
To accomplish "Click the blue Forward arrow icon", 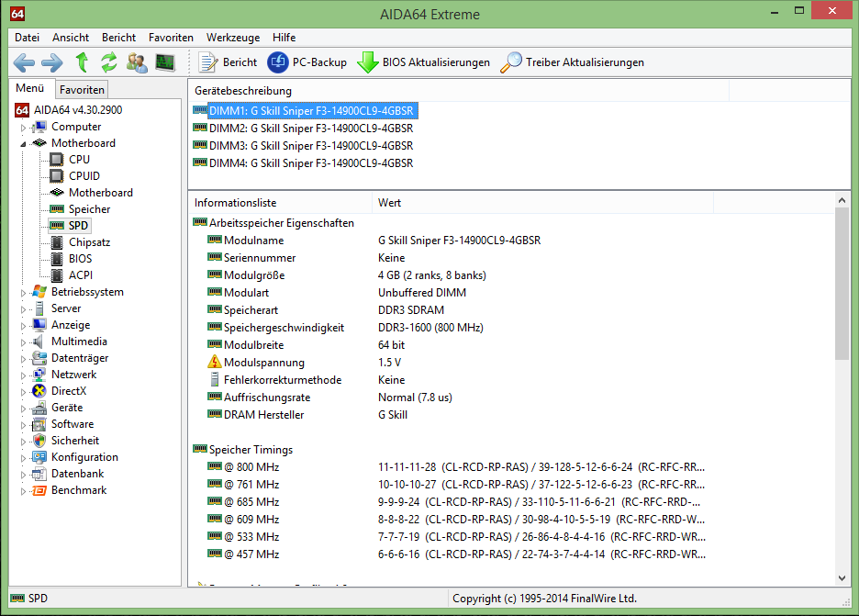I will click(x=52, y=62).
